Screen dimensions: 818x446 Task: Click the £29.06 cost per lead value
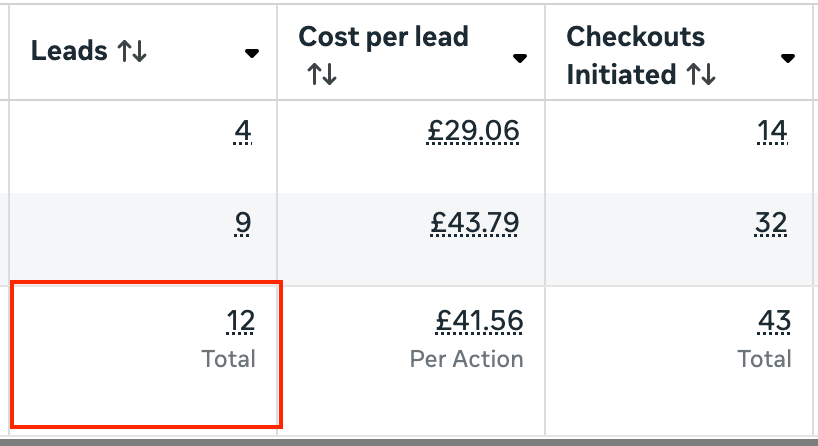tap(473, 131)
